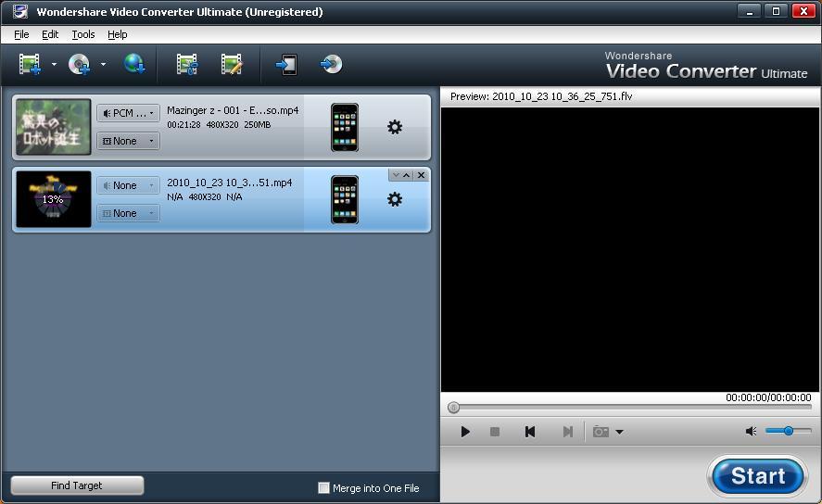Open audio None dropdown for 2010_10_23 file
The width and height of the screenshot is (822, 504).
click(128, 185)
